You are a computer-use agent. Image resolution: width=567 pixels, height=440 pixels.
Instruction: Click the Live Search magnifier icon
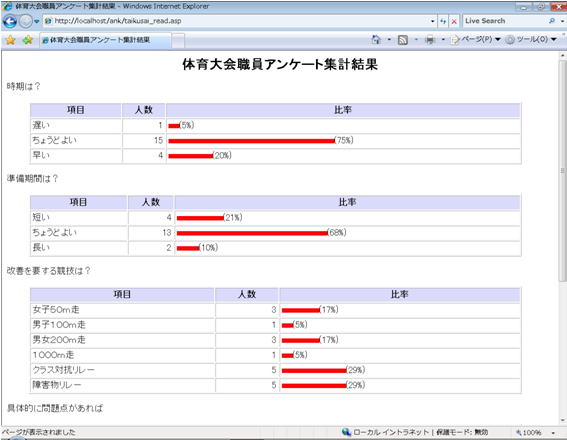pos(552,21)
